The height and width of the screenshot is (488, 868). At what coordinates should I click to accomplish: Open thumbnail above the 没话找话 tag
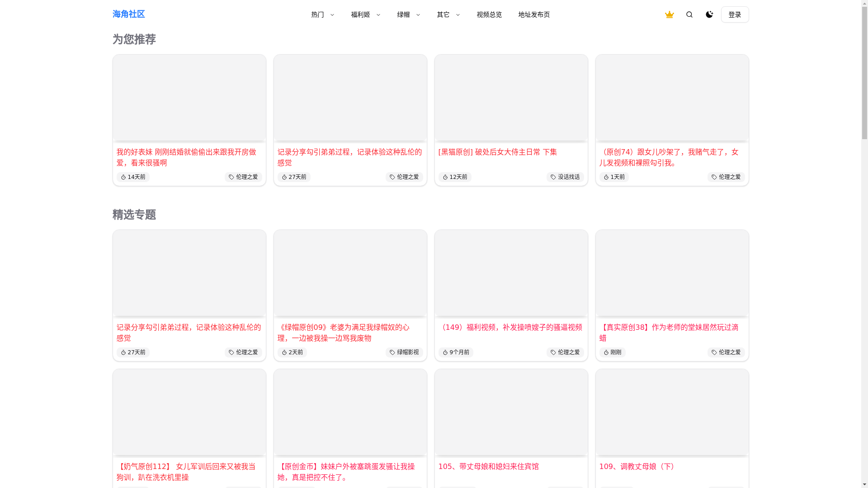511,98
